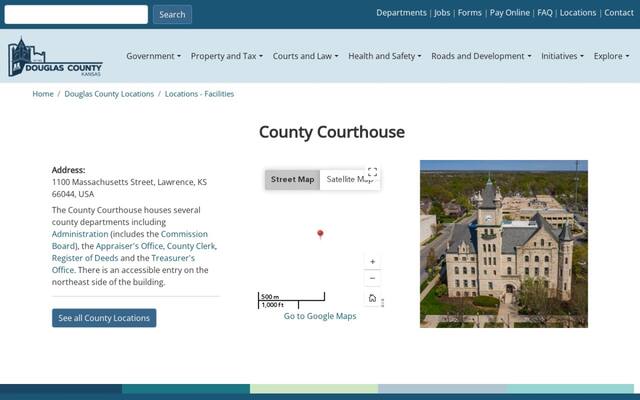Open the Initiatives dropdown
Image resolution: width=640 pixels, height=400 pixels.
point(562,56)
